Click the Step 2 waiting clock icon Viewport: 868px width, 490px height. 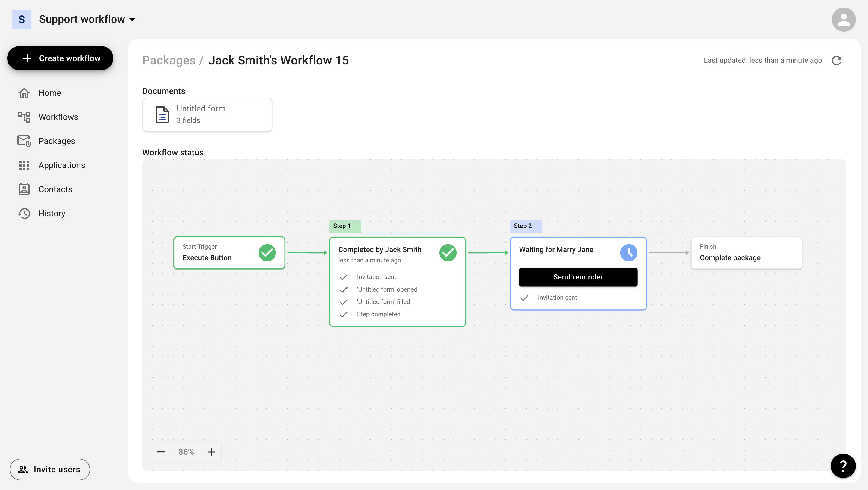pyautogui.click(x=629, y=253)
